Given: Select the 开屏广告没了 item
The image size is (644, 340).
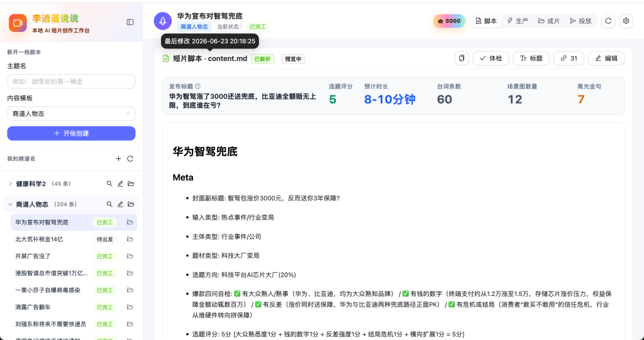Looking at the screenshot, I should [x=74, y=256].
